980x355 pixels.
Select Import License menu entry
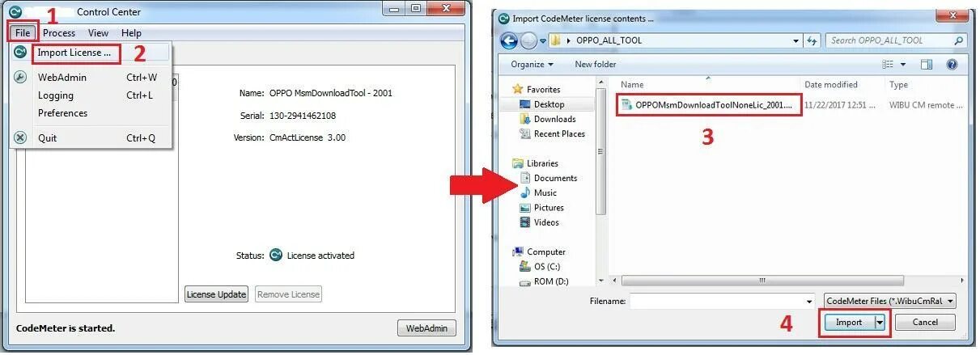tap(74, 53)
